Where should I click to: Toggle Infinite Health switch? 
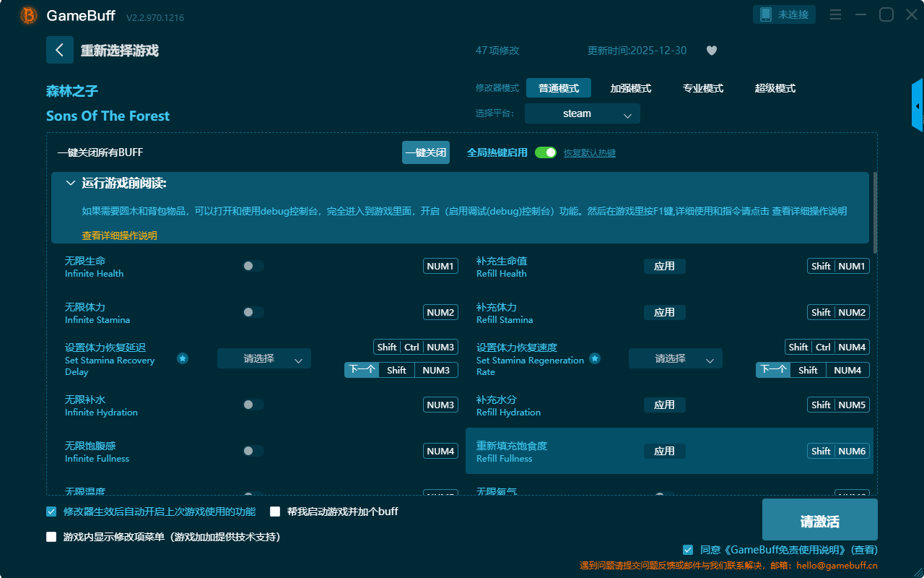253,266
